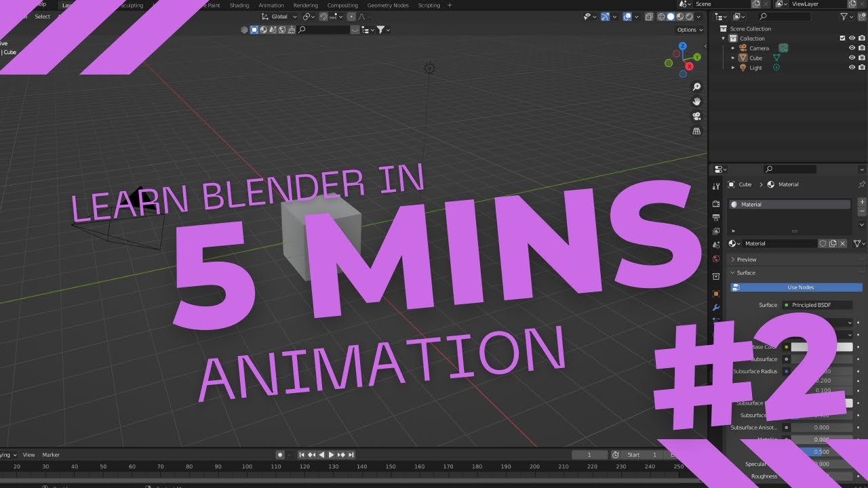Open the Output properties tab

coord(715,218)
